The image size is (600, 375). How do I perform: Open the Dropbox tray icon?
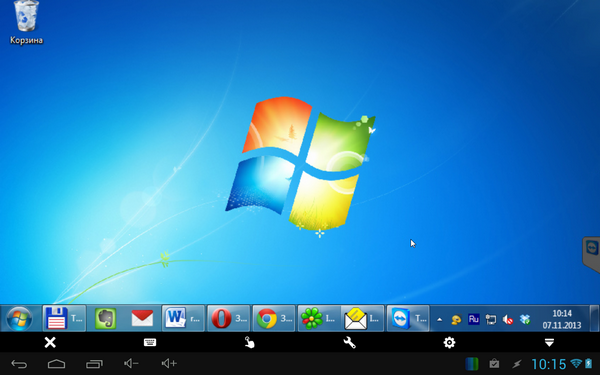(525, 320)
